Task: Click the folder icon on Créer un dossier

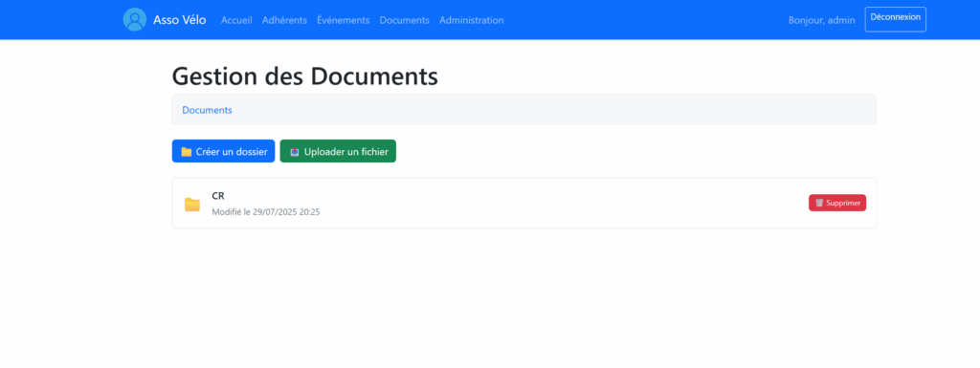Action: [x=187, y=152]
